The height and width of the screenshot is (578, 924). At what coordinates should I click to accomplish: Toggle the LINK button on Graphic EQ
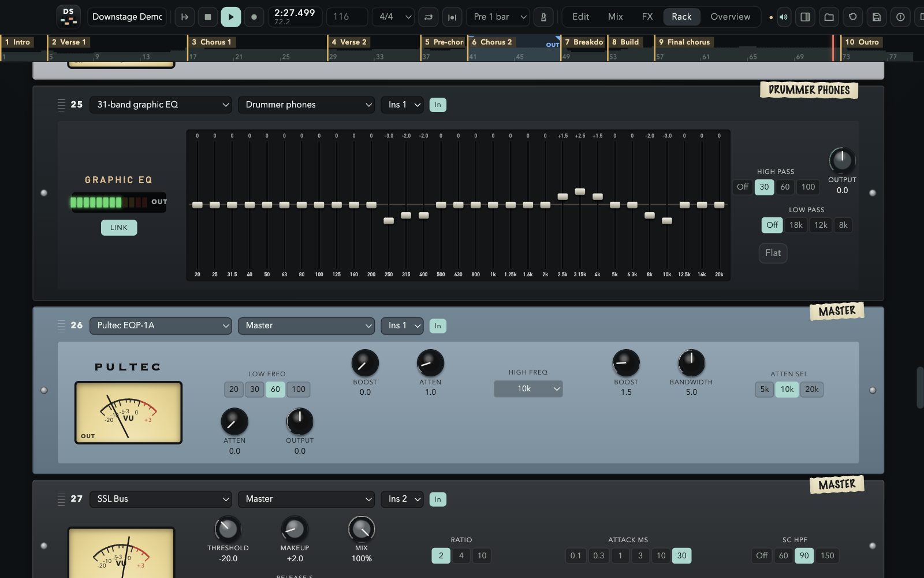[x=119, y=227]
